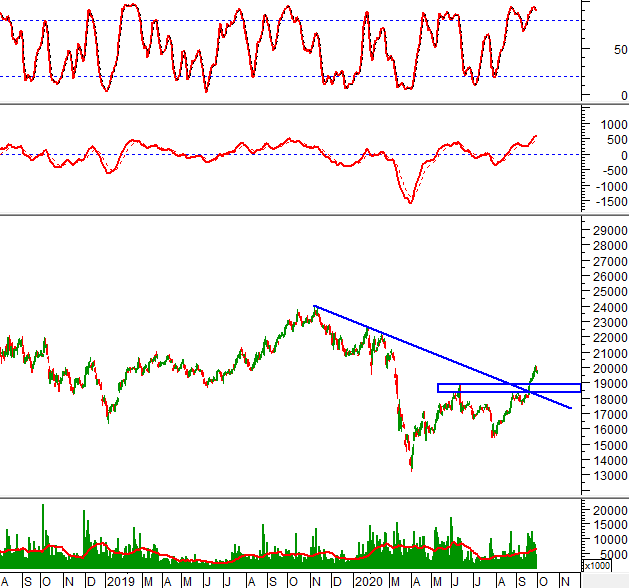
Task: Click the x1000 volume scale box
Action: tap(598, 566)
